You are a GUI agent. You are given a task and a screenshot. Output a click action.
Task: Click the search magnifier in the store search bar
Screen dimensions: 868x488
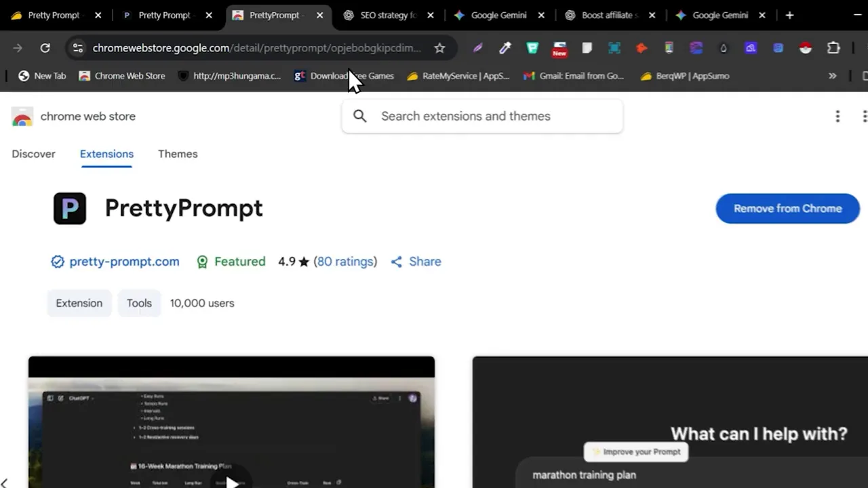(359, 116)
